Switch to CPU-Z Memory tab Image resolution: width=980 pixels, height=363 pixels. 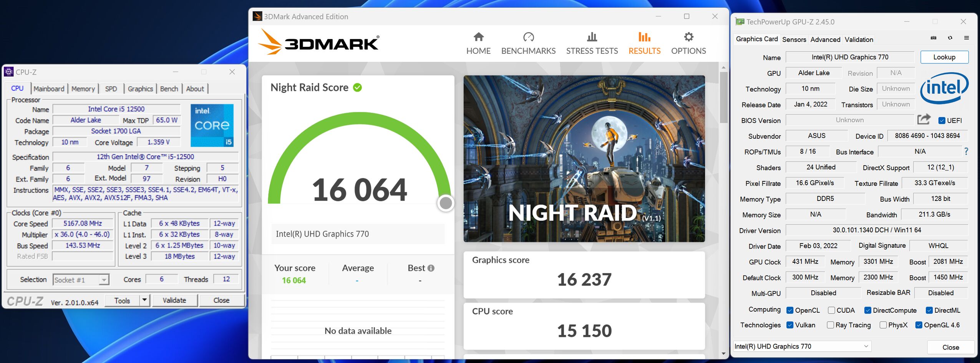tap(83, 89)
